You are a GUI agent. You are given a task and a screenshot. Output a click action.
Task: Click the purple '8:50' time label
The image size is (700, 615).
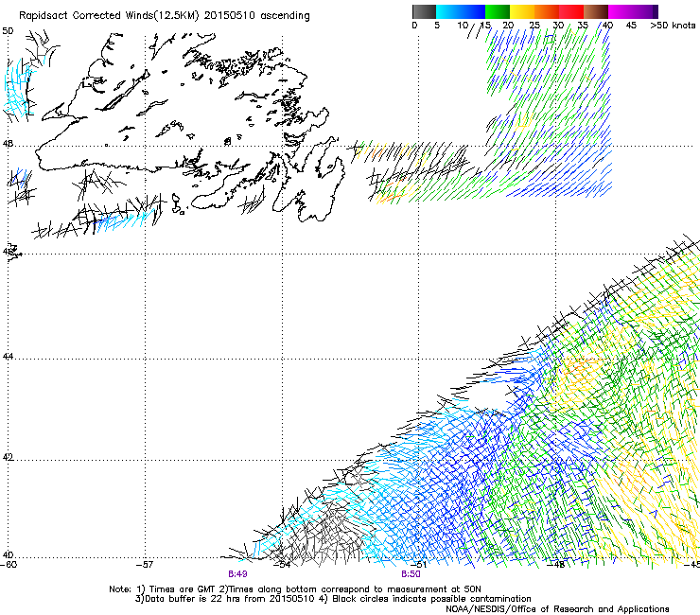click(411, 574)
